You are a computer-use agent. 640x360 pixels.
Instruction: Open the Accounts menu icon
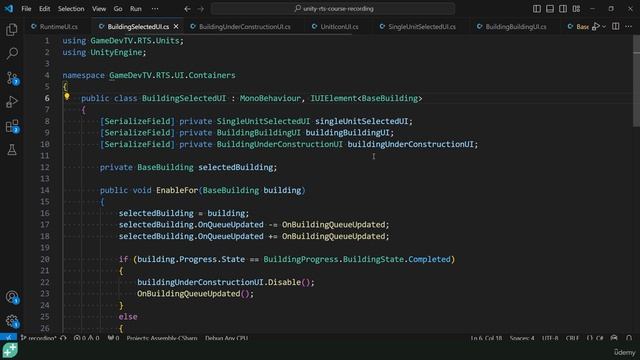coord(12,297)
